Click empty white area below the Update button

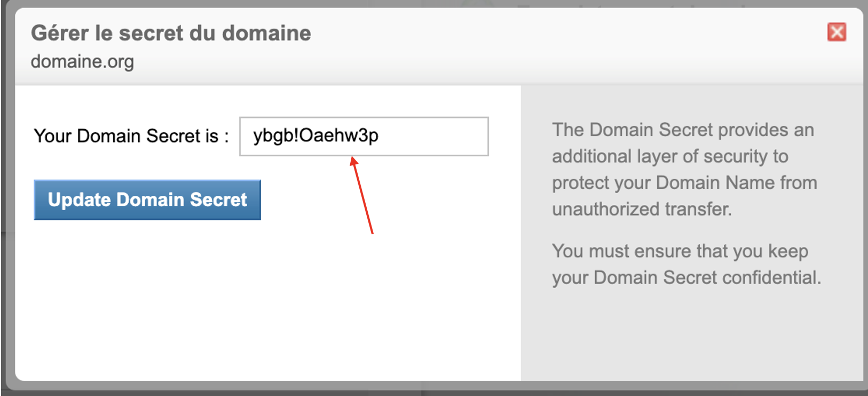coord(267,304)
